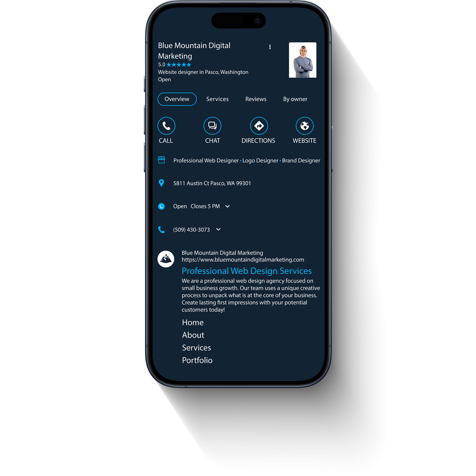
Task: Tap the location pin icon
Action: (161, 183)
